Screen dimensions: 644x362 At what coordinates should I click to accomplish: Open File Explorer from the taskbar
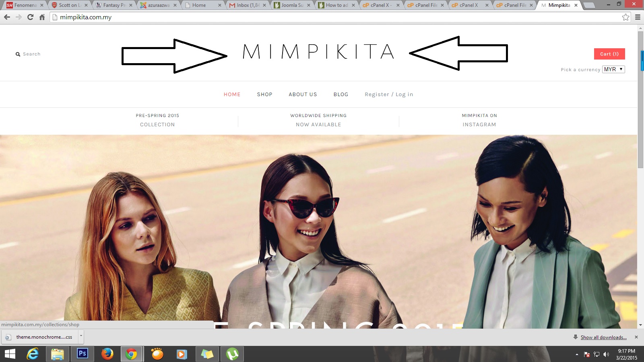(58, 354)
